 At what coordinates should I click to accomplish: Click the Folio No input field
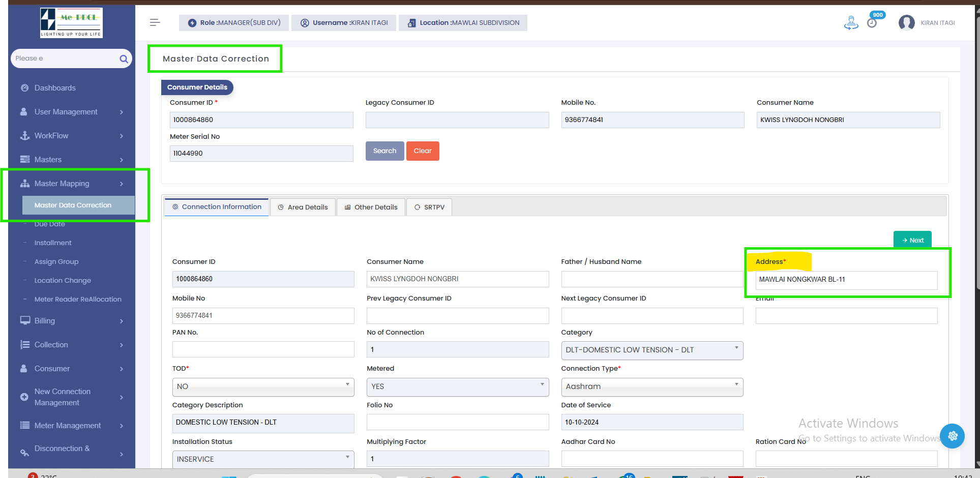(458, 422)
